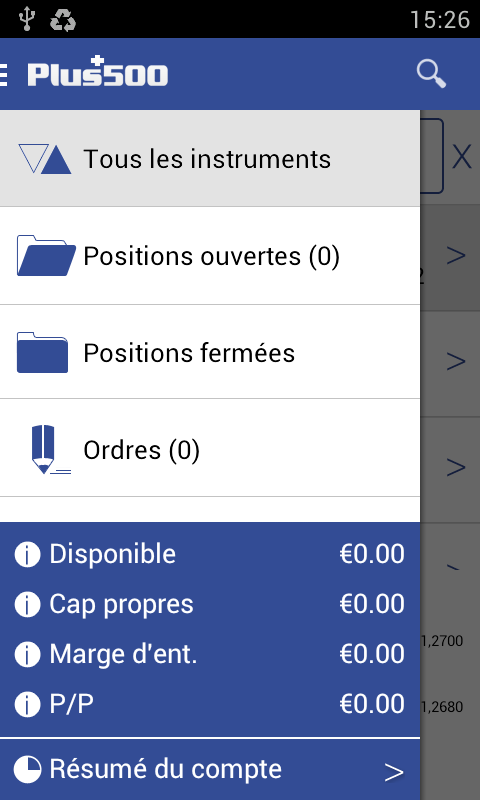
Task: Show info for Disponible
Action: (x=27, y=554)
